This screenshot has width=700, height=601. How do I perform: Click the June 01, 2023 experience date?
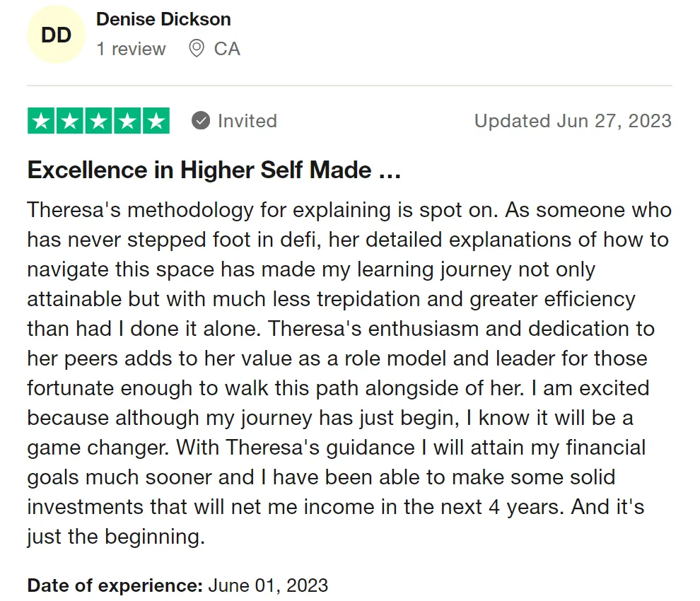tap(268, 585)
